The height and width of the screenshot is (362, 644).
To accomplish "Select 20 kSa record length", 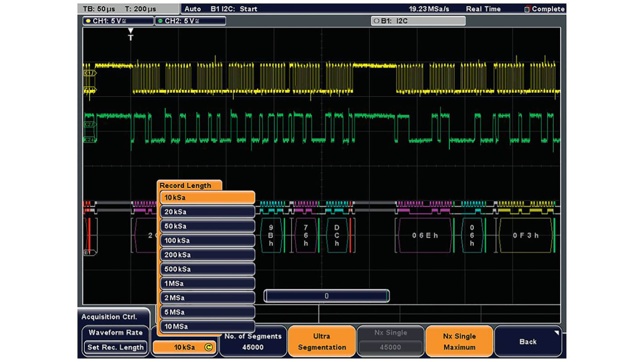I will click(207, 212).
